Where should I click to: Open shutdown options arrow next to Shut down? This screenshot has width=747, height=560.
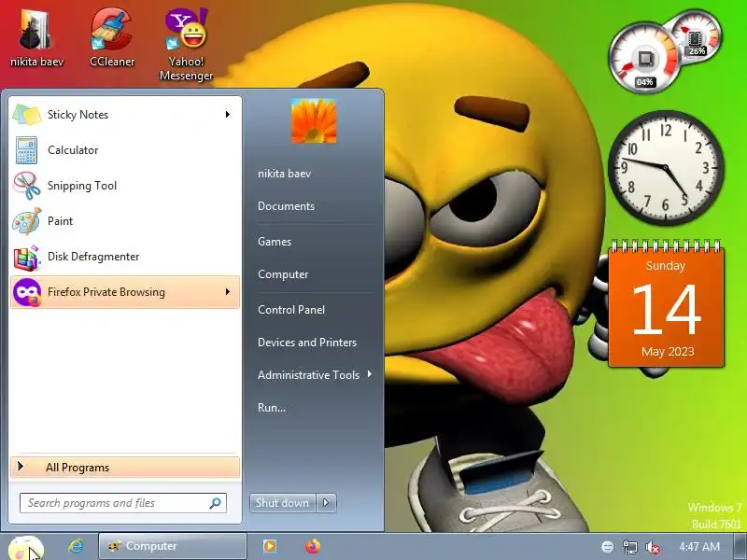[x=326, y=503]
